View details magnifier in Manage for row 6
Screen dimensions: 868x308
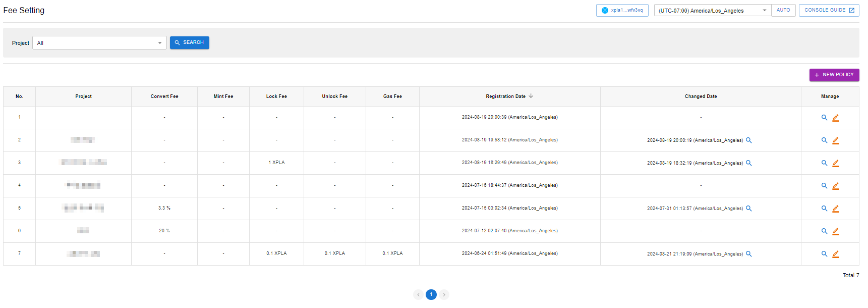click(x=824, y=231)
